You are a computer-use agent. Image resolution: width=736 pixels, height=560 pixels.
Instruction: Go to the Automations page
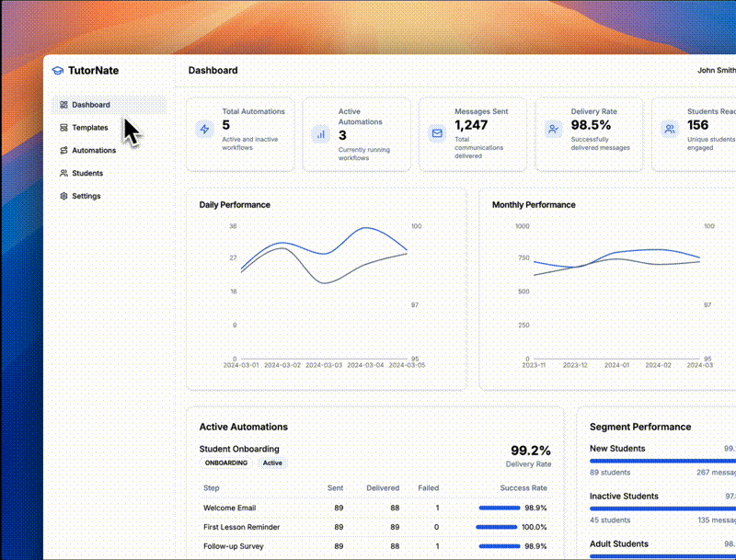coord(109,150)
